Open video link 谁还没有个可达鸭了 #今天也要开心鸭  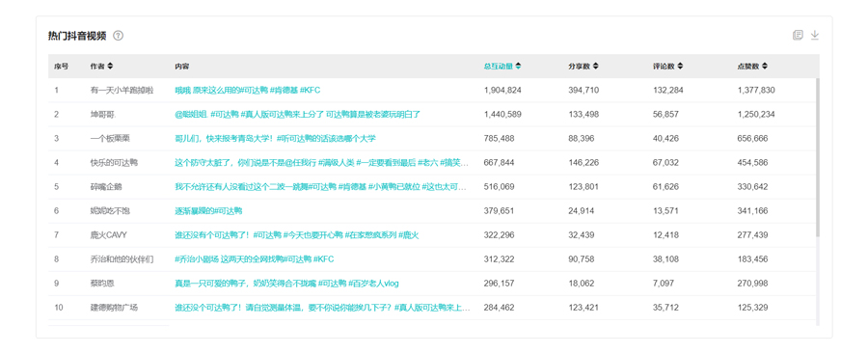[297, 235]
